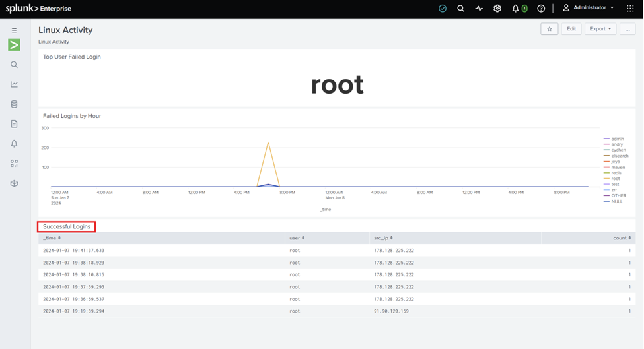The image size is (644, 349).
Task: Open the datasets database sidebar icon
Action: (x=14, y=104)
